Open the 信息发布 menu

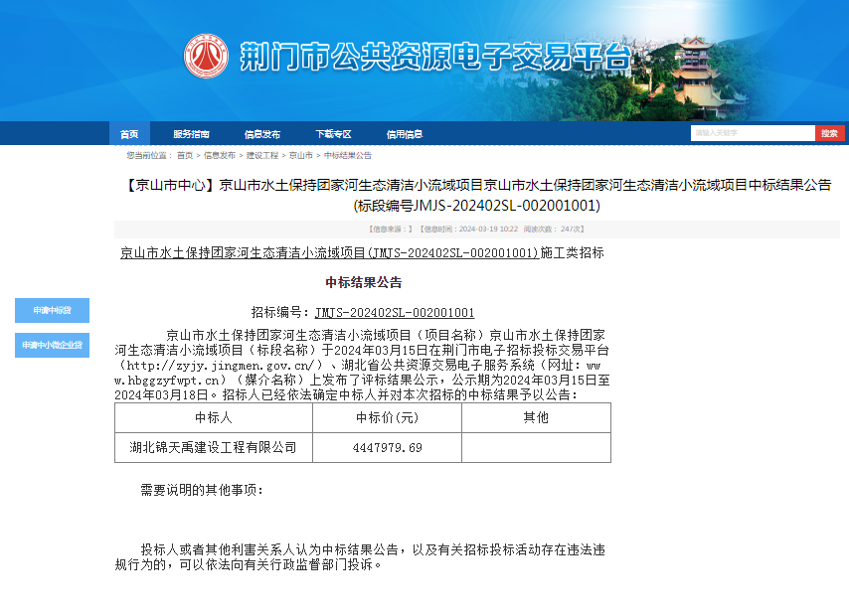[x=265, y=133]
